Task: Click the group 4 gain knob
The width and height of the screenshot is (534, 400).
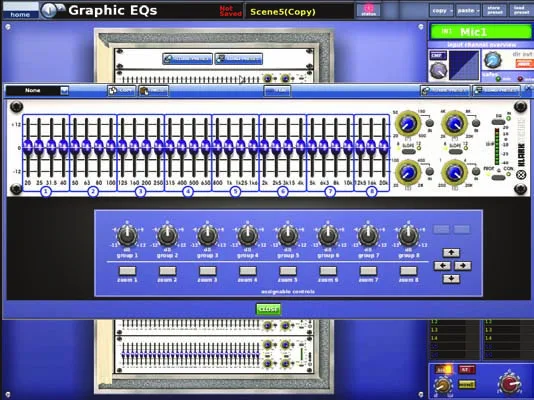Action: click(x=248, y=236)
